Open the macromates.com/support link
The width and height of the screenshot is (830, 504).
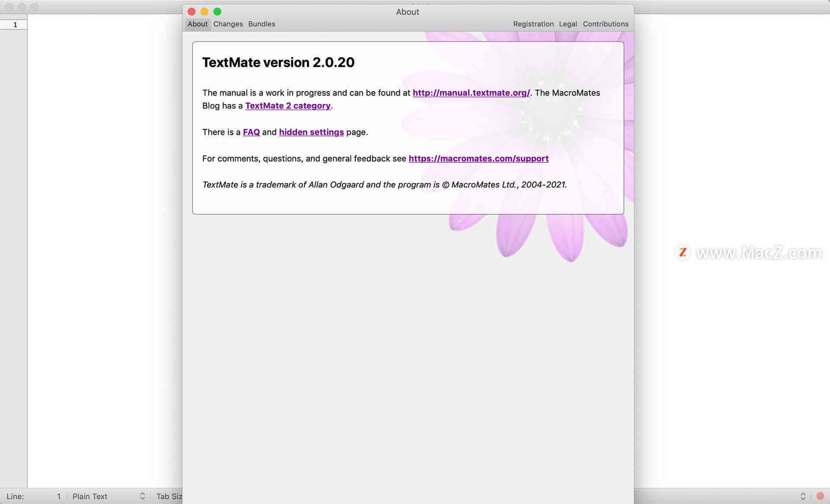(x=479, y=158)
